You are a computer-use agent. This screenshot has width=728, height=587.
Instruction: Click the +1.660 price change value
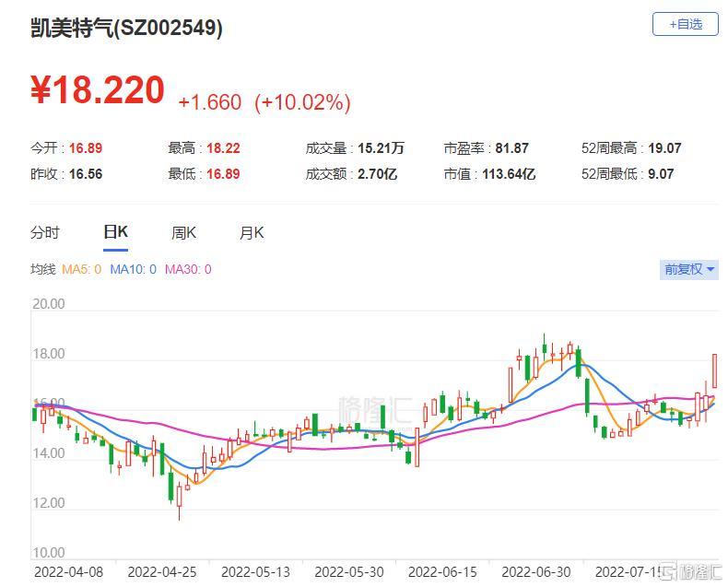click(x=210, y=102)
